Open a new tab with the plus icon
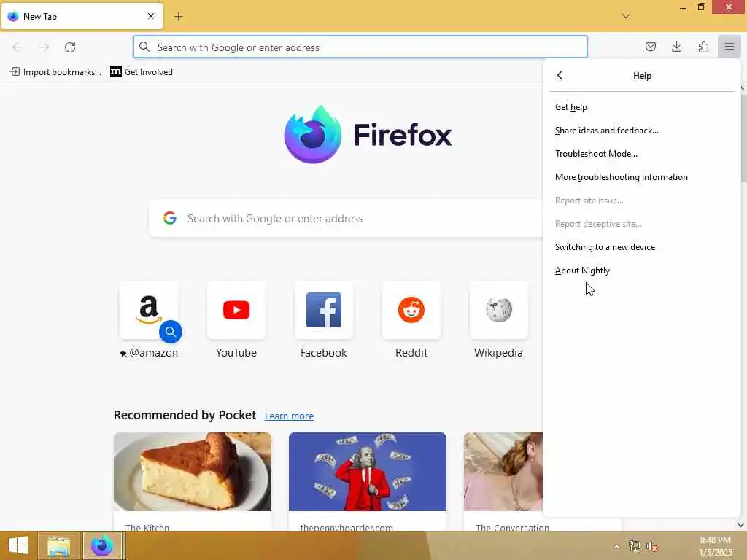This screenshot has width=747, height=560. 178,17
